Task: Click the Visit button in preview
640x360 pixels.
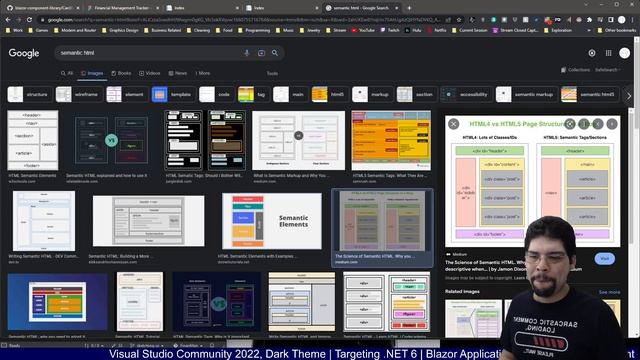Action: tap(604, 259)
